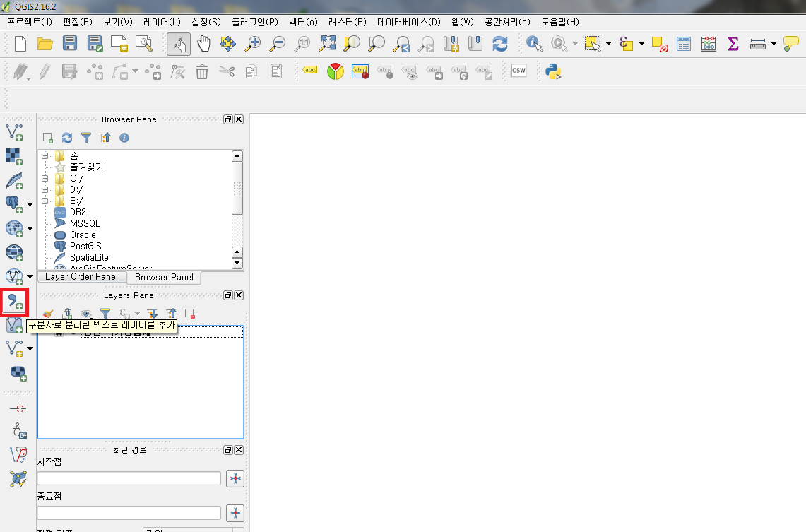Click Browser Panel scroll down arrow

pos(237,263)
